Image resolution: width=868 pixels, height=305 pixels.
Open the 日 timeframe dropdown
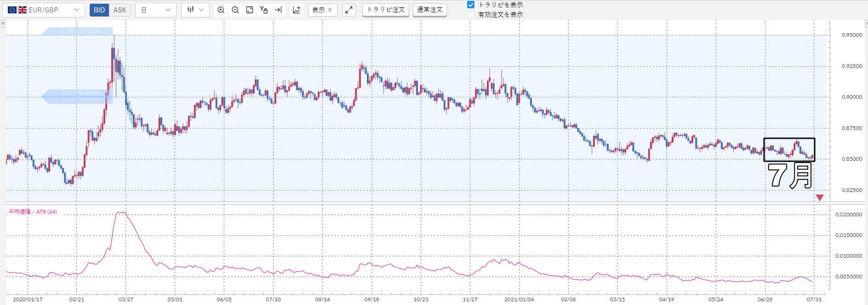pyautogui.click(x=156, y=10)
